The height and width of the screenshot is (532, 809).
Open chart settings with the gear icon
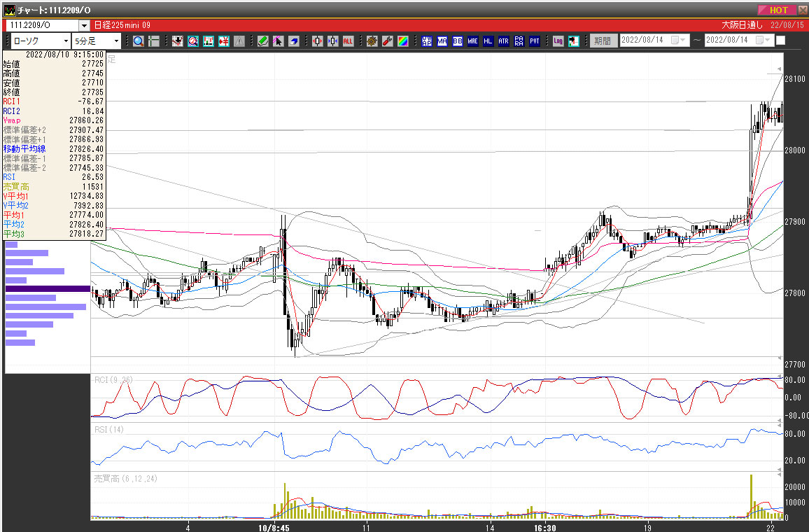click(x=372, y=41)
